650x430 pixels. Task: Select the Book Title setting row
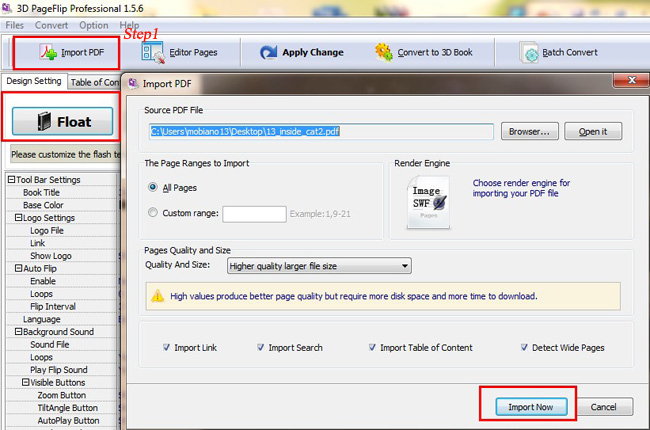[x=61, y=192]
